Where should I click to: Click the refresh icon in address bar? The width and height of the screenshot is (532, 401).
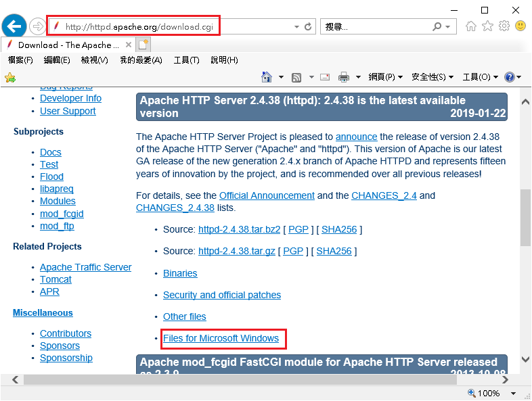(308, 26)
